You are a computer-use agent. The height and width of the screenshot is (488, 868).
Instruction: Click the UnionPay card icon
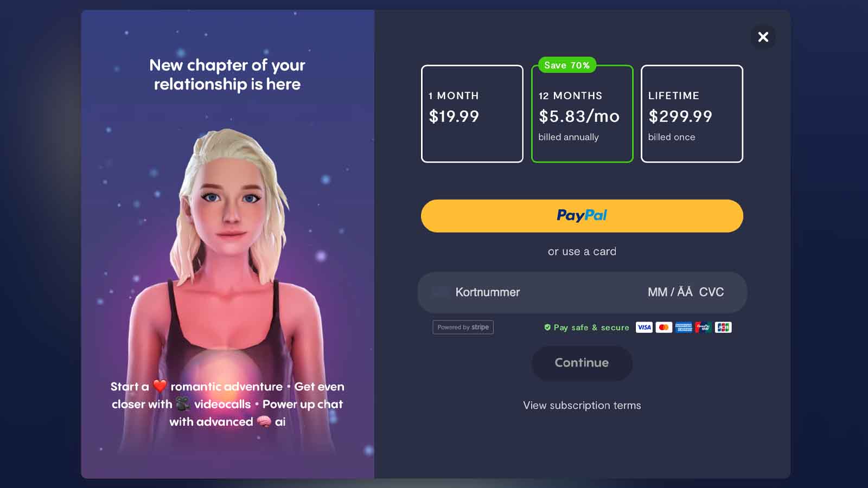703,327
